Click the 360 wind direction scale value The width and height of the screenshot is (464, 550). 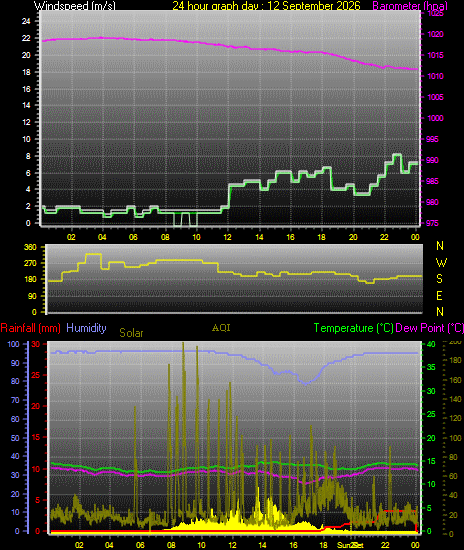pyautogui.click(x=30, y=247)
